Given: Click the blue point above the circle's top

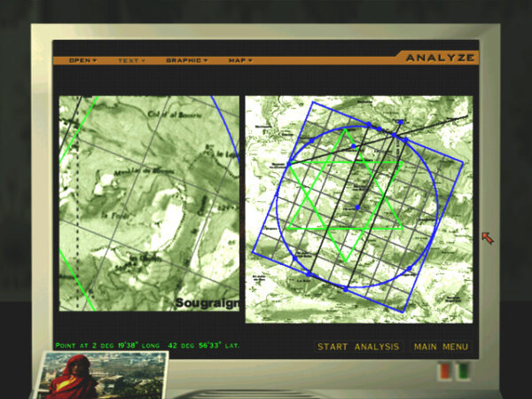Looking at the screenshot, I should 401,121.
